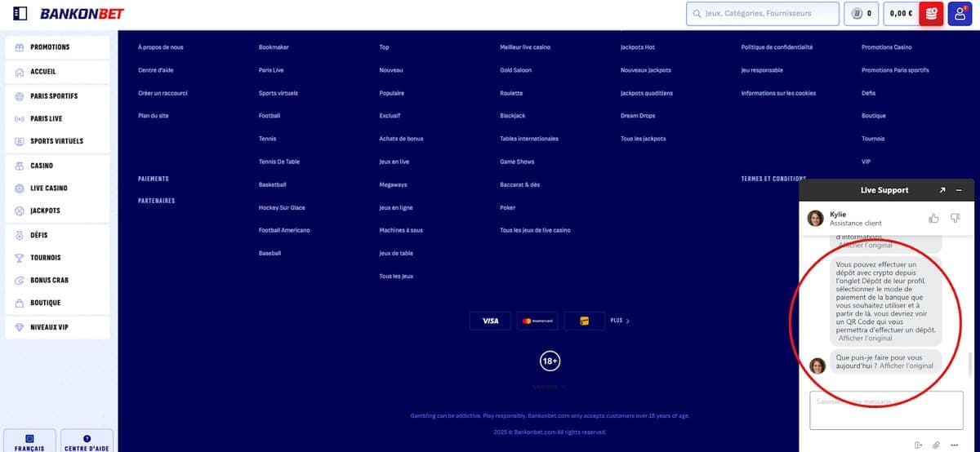Give Kylie a thumbs down rating
Screen dimensions: 980x452
click(x=955, y=218)
